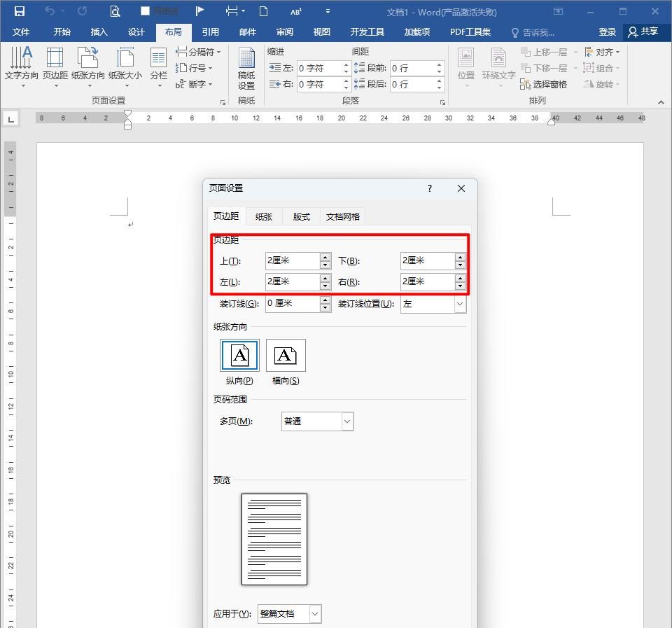This screenshot has width=672, height=628.
Task: Increase 上 margin with its up stepper arrow
Action: [x=324, y=257]
